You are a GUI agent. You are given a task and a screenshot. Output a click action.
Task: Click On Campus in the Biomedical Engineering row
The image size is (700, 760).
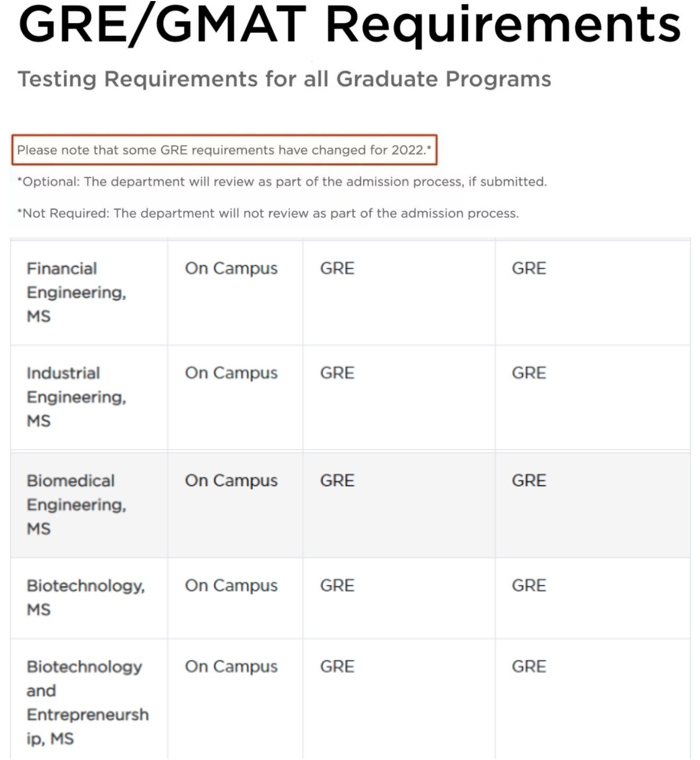[231, 481]
